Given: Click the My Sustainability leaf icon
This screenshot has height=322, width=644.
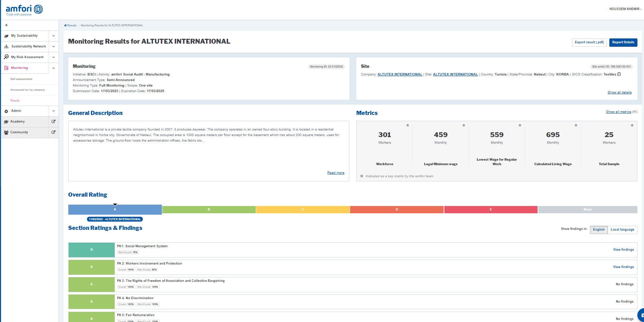Looking at the screenshot, I should (6, 36).
